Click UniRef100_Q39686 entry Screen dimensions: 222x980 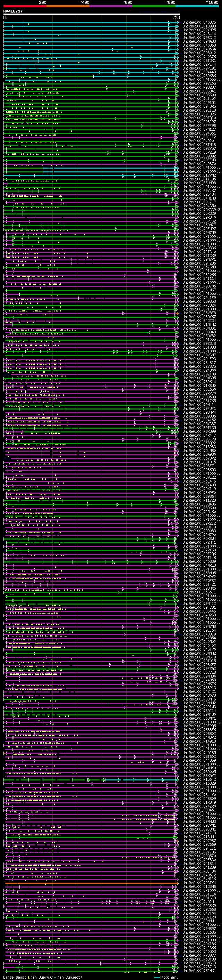(x=199, y=76)
